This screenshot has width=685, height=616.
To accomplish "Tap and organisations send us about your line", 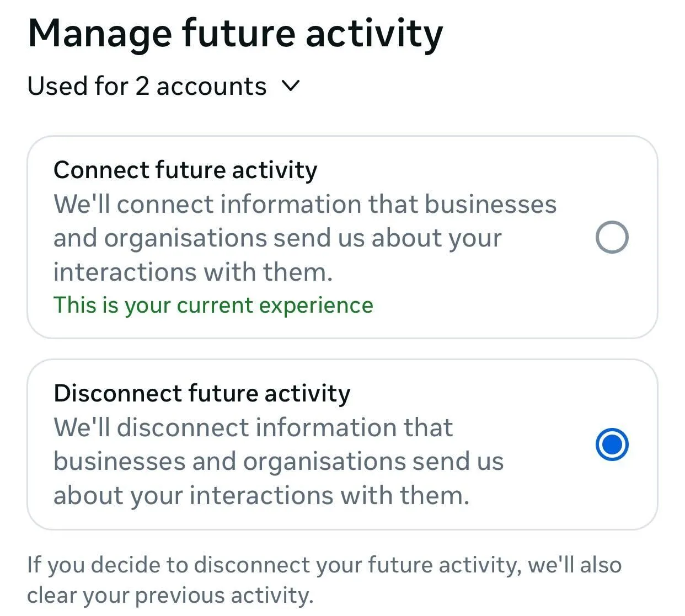I will [x=277, y=238].
